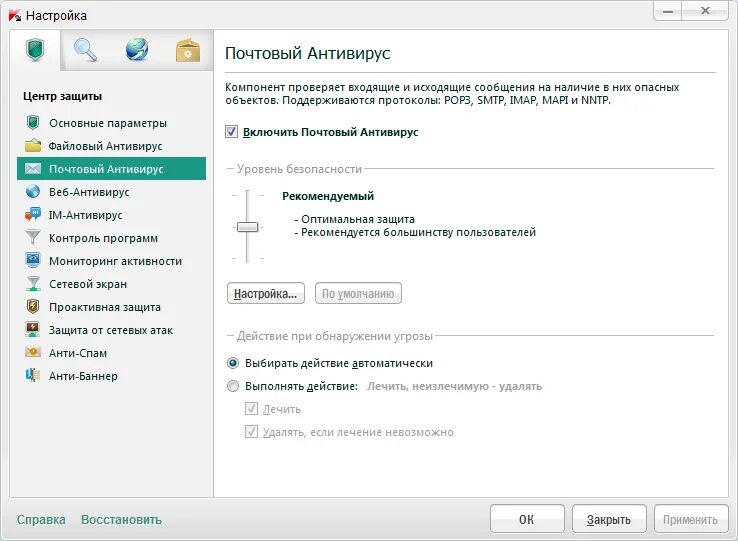The height and width of the screenshot is (541, 738).
Task: Click the icon beside Защита от сетевых атак
Action: click(32, 330)
